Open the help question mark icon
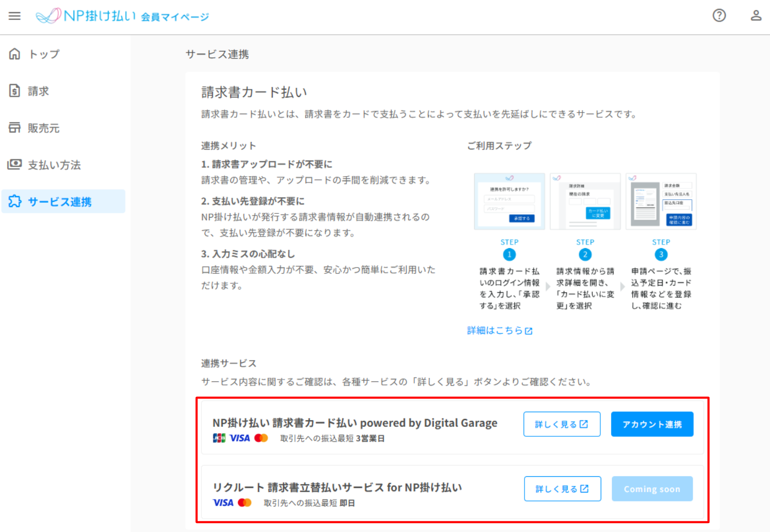The image size is (770, 532). tap(719, 16)
